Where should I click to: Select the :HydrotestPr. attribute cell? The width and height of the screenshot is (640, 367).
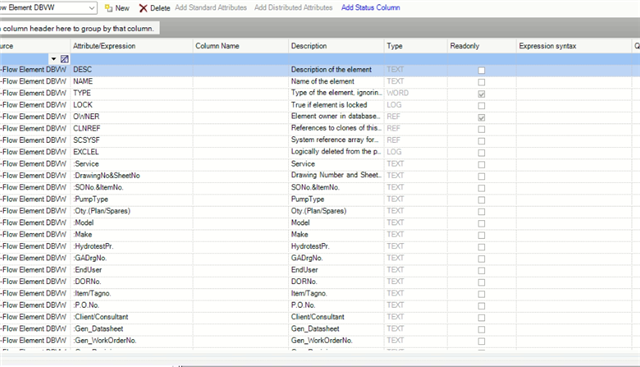(132, 247)
